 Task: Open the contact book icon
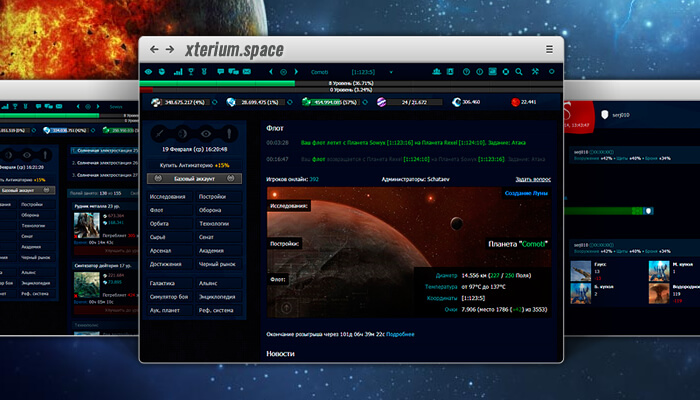coord(450,72)
